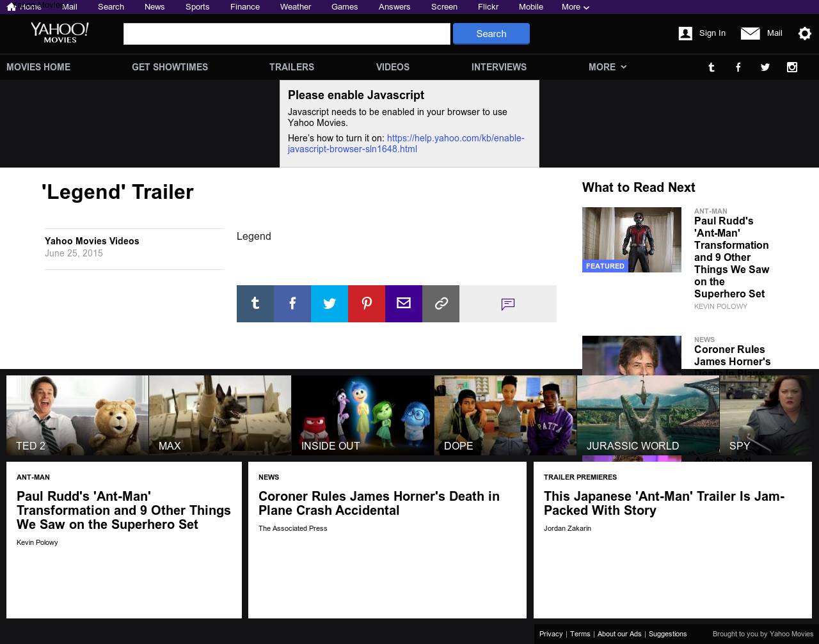819x644 pixels.
Task: Open the Terms footer link
Action: tap(580, 634)
